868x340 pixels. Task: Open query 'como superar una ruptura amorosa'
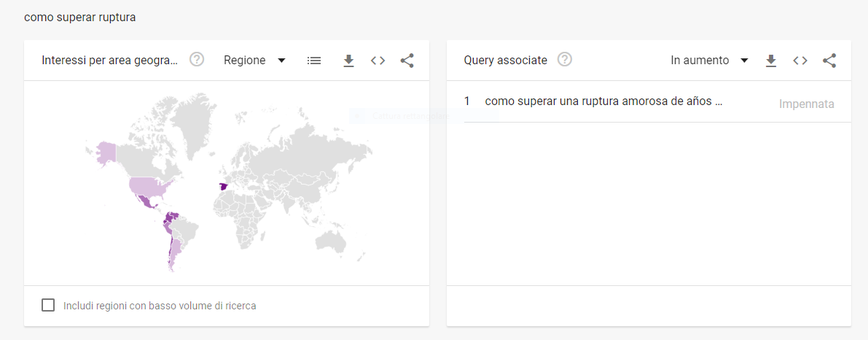603,101
